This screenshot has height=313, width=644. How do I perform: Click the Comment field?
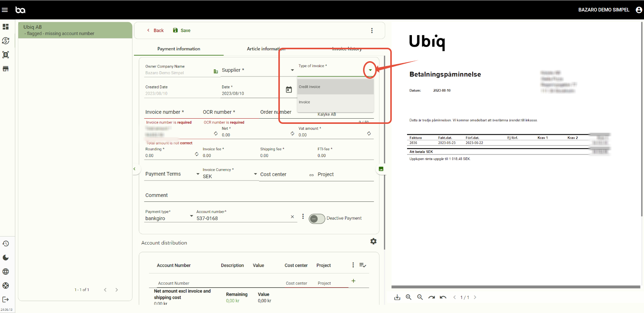click(x=259, y=195)
